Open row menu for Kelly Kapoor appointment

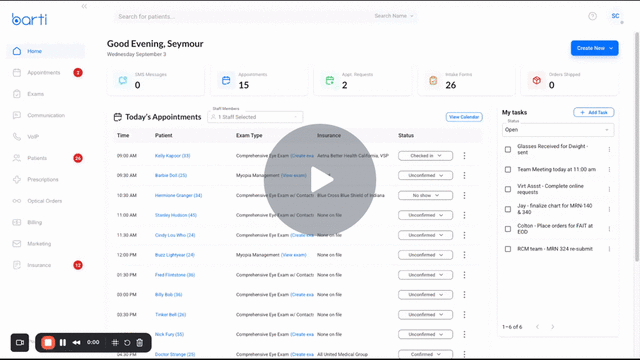tap(464, 156)
